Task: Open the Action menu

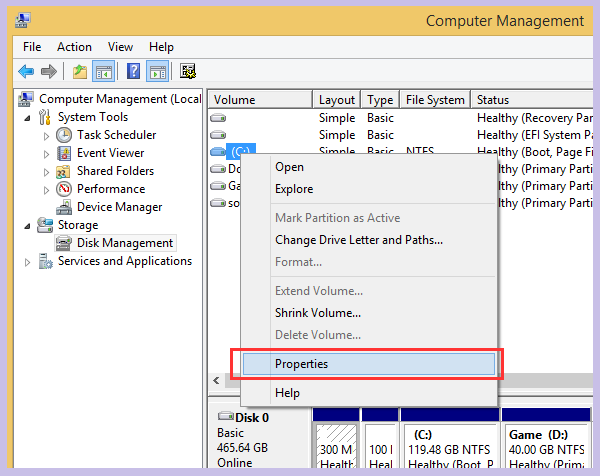Action: tap(74, 47)
